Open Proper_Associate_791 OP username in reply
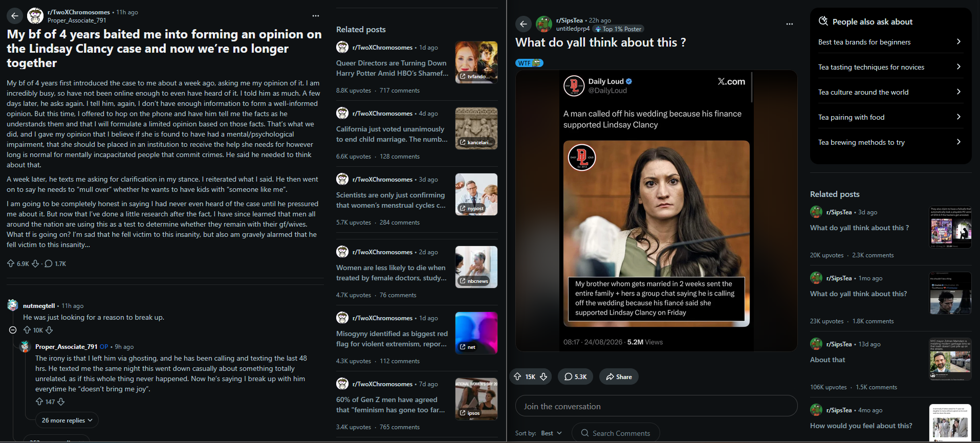980x443 pixels. [66, 346]
